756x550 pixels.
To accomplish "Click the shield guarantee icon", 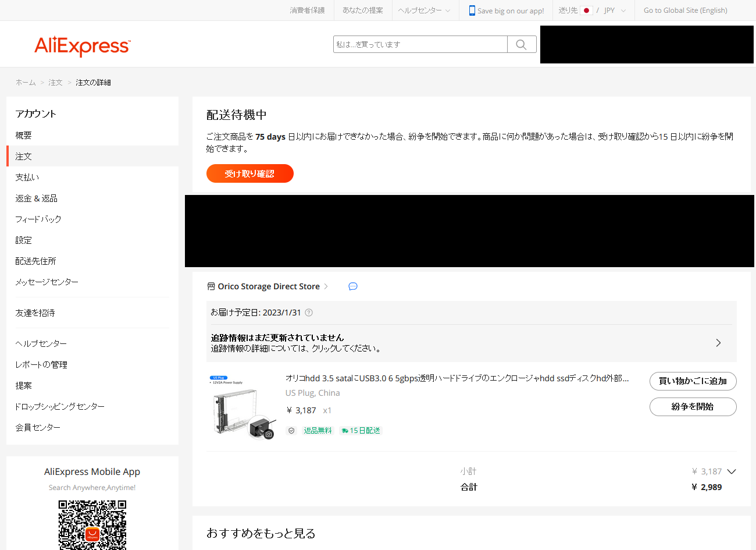I will 291,431.
